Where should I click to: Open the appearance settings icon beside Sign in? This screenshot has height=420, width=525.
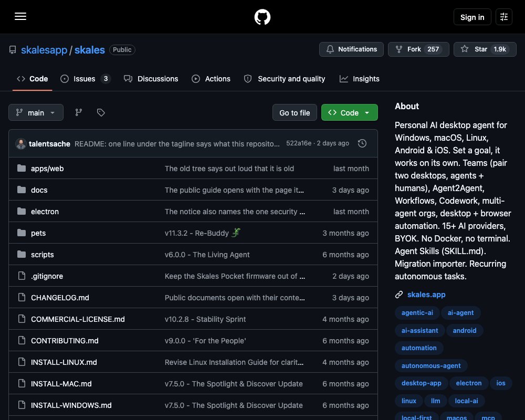point(504,17)
